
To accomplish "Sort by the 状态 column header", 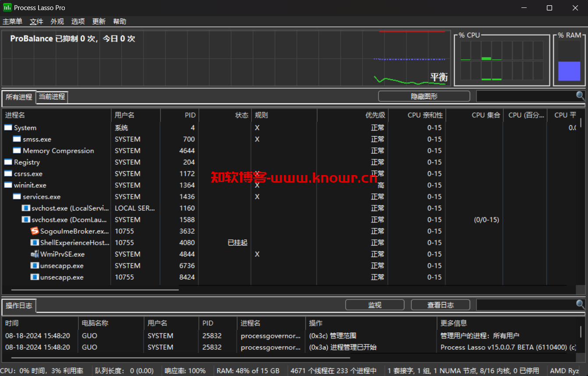I will (x=225, y=115).
